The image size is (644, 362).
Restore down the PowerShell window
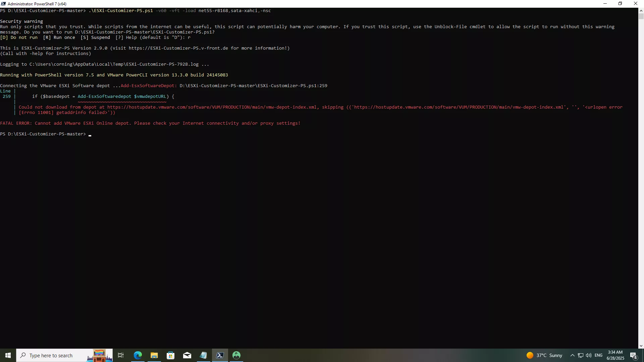[620, 4]
